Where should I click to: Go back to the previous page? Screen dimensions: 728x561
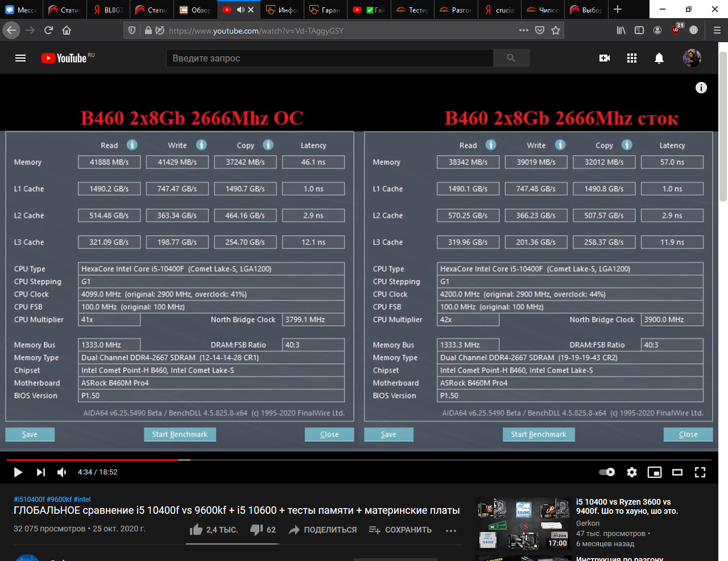click(11, 30)
